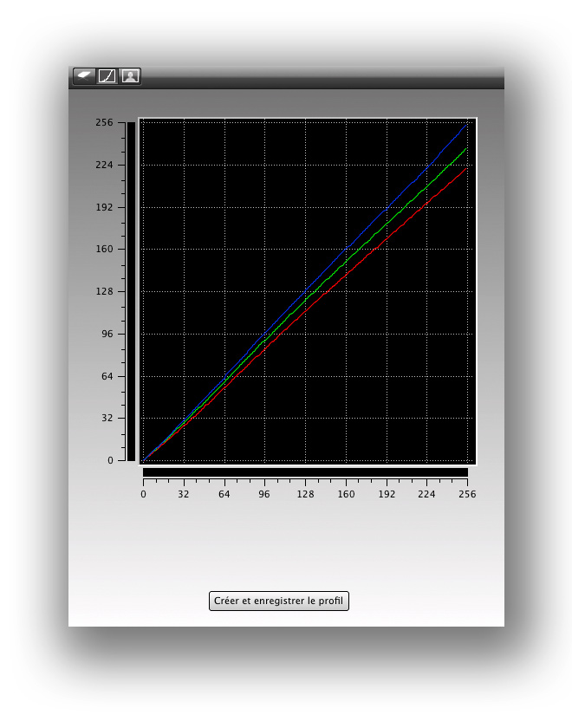This screenshot has width=572, height=728.
Task: Click the 224 label on horizontal axis
Action: [x=426, y=494]
